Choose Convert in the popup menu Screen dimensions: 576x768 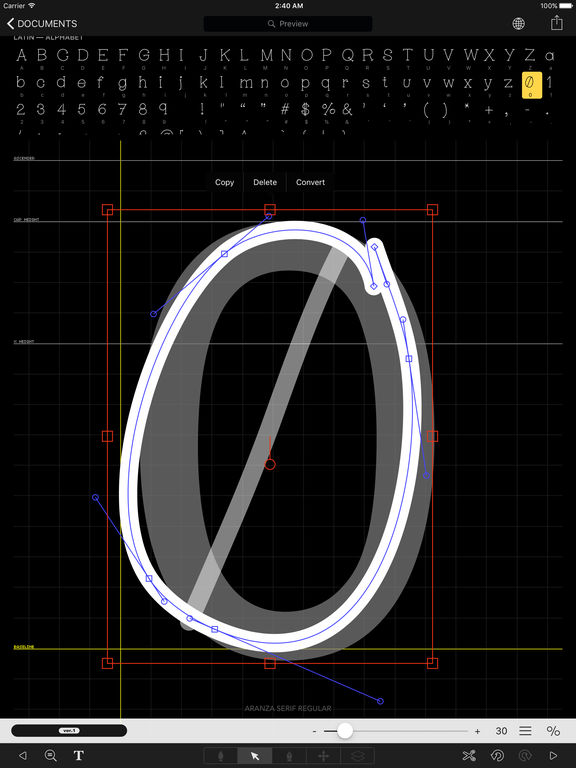coord(311,182)
